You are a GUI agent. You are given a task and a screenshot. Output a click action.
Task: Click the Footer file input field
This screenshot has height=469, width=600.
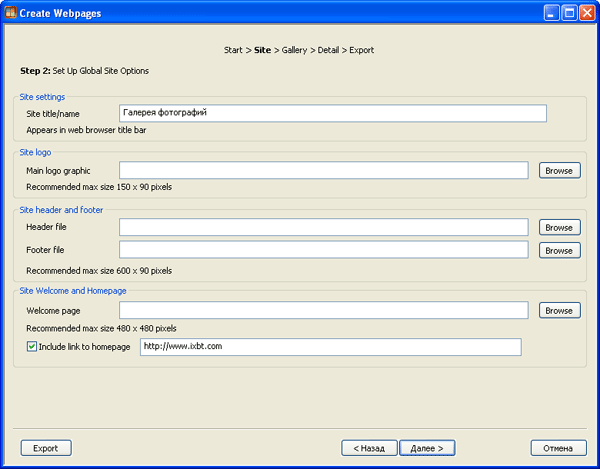click(324, 250)
